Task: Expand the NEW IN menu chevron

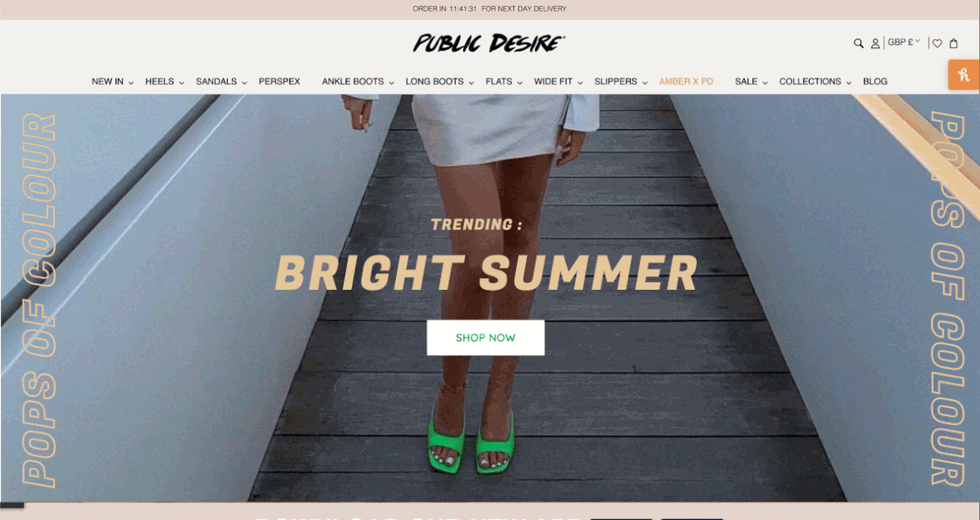Action: [131, 82]
